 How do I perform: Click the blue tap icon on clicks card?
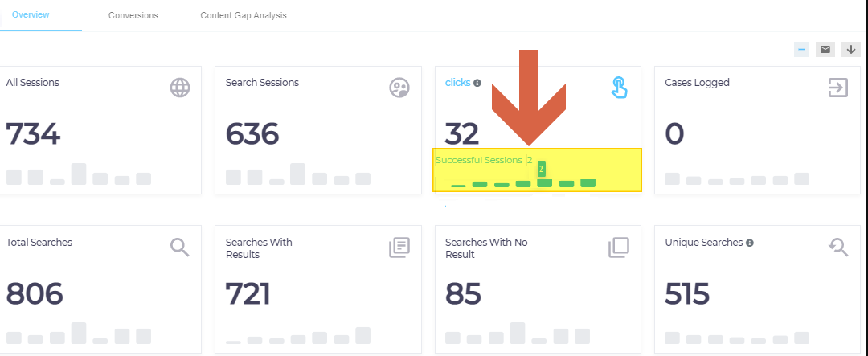[x=619, y=88]
